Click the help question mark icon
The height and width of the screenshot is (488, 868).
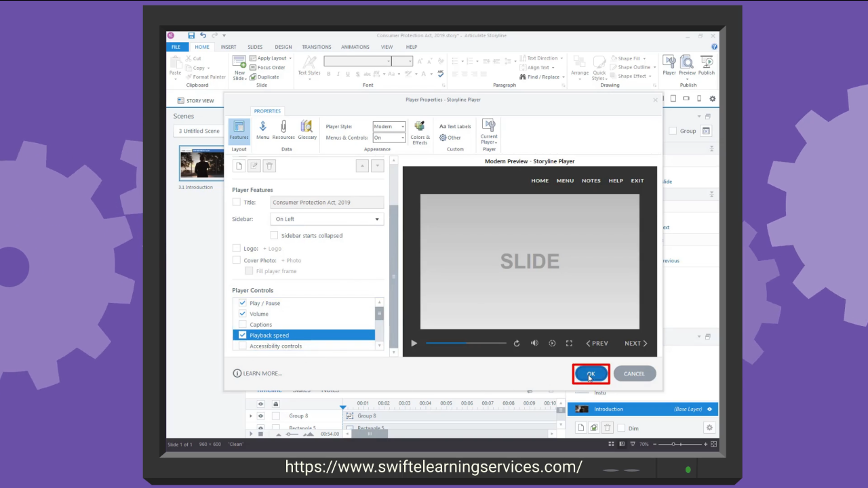point(714,47)
